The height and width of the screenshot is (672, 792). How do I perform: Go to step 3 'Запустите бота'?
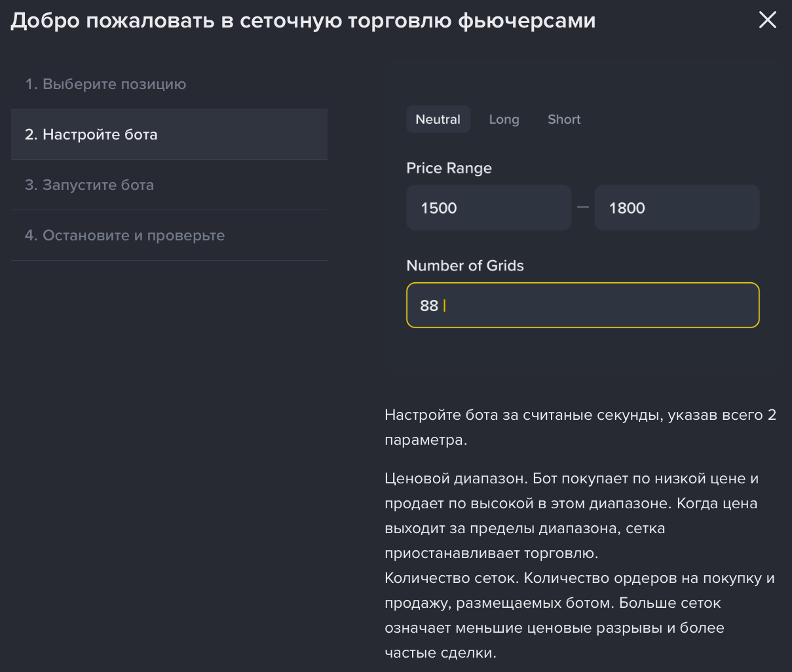88,185
